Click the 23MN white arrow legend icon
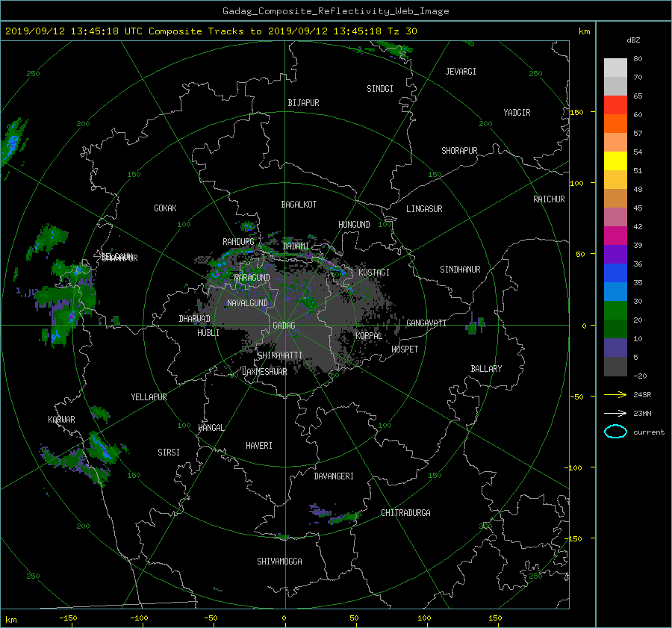The image size is (672, 628). (615, 413)
